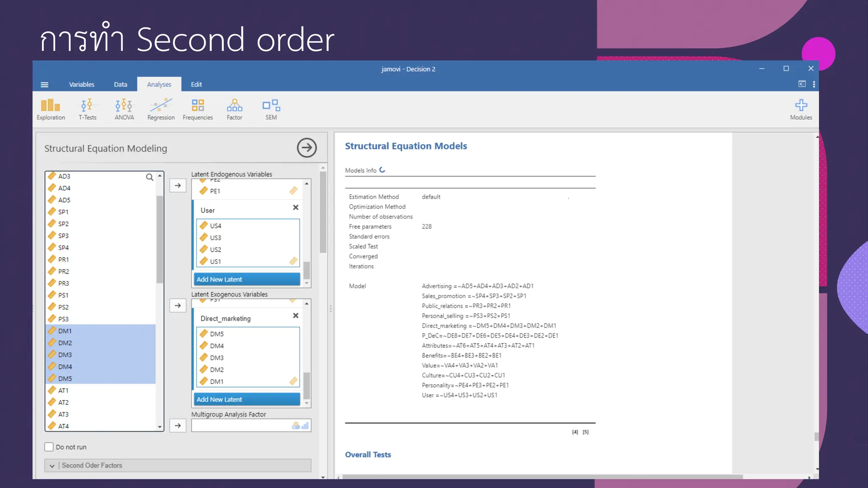Open the Exploration analyses menu
This screenshot has width=868, height=488.
tap(50, 109)
